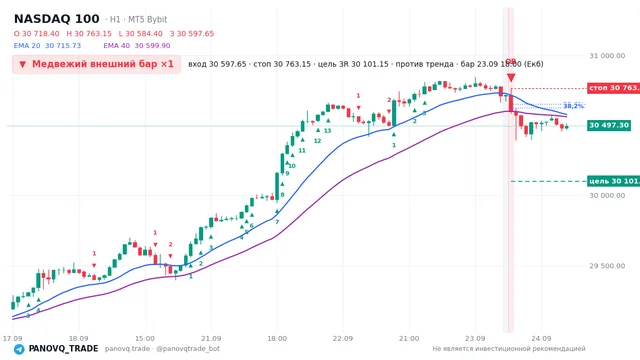Select the EMA 40 30 599.90 legend entry
The image size is (640, 360).
137,46
